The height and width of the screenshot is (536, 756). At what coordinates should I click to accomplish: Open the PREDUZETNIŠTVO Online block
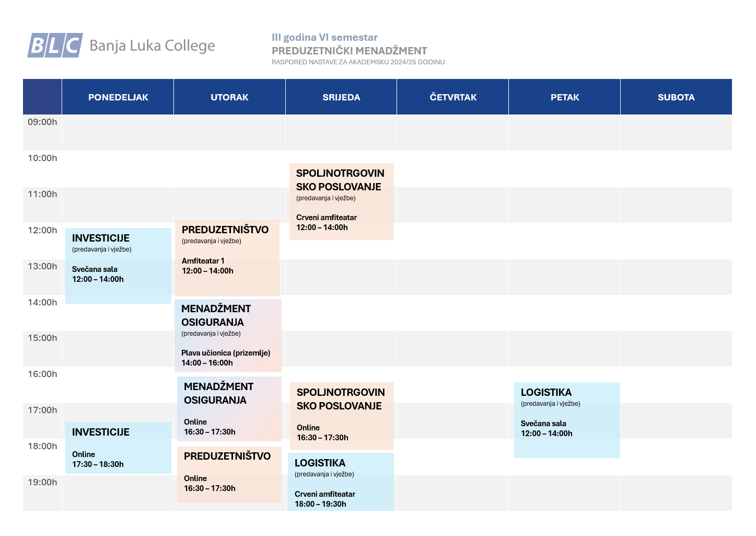[229, 474]
